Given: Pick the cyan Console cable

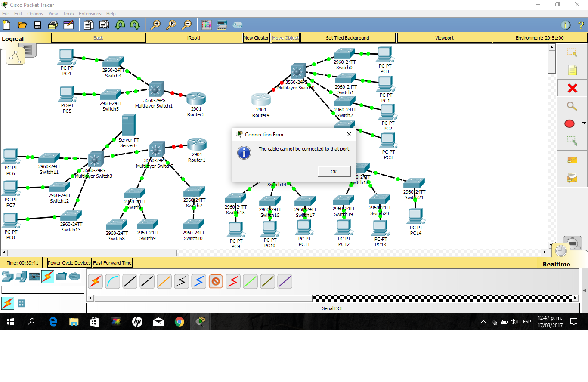Looking at the screenshot, I should [x=113, y=282].
